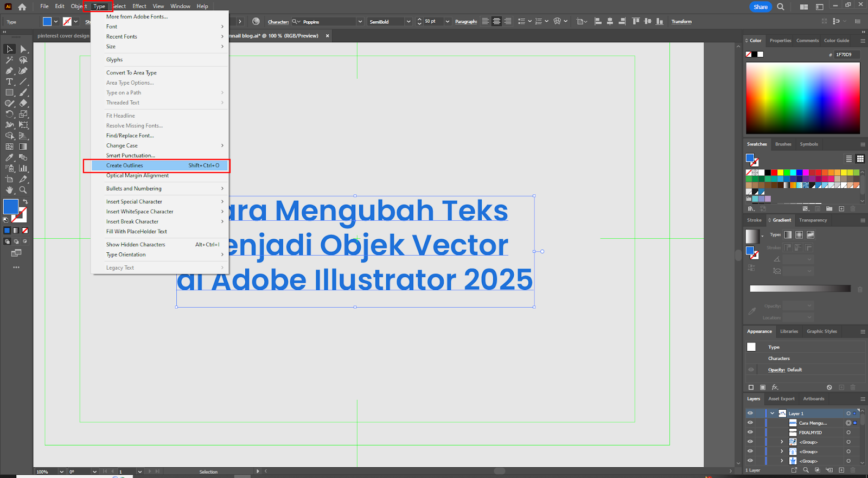This screenshot has width=868, height=478.
Task: Toggle visibility of Cara Mengu... sublayer
Action: tap(750, 423)
